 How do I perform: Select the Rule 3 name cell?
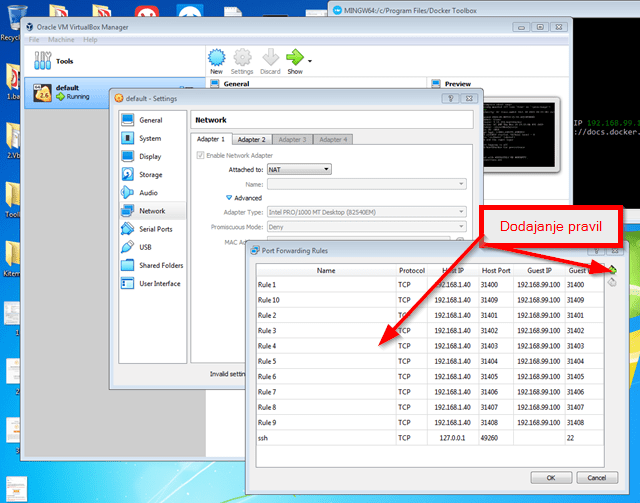[x=326, y=330]
